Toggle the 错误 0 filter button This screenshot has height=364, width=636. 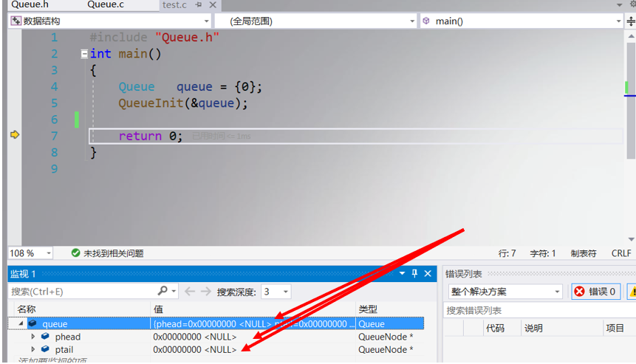[596, 292]
